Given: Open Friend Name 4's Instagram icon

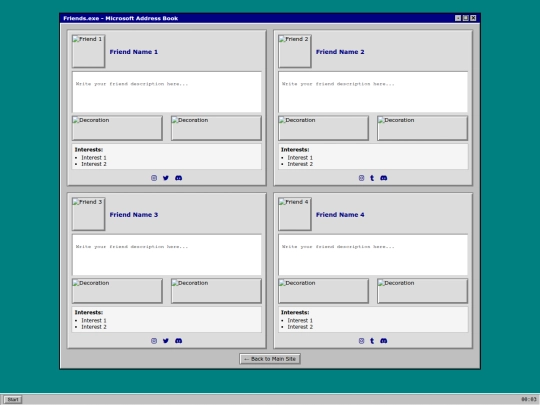Looking at the screenshot, I should (361, 341).
